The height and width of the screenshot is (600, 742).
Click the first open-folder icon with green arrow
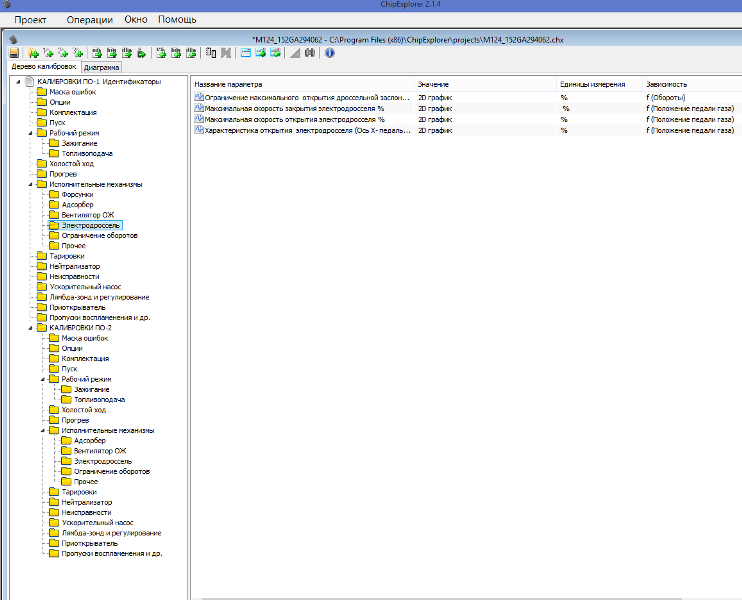(33, 53)
